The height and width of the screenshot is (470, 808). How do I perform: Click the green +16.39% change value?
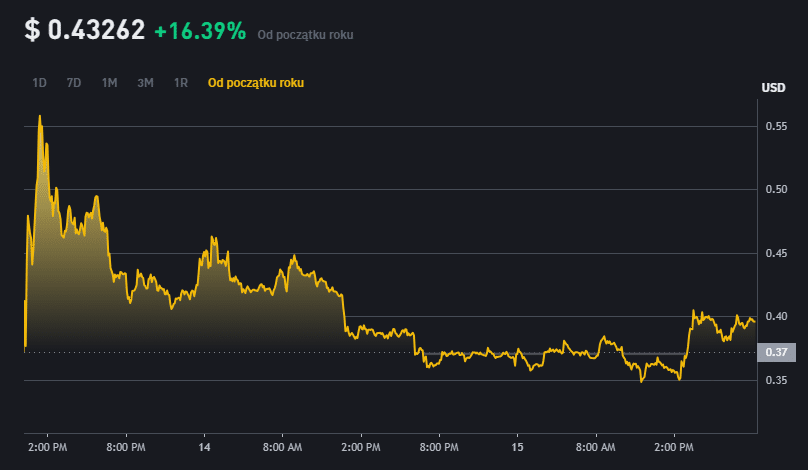(x=200, y=32)
